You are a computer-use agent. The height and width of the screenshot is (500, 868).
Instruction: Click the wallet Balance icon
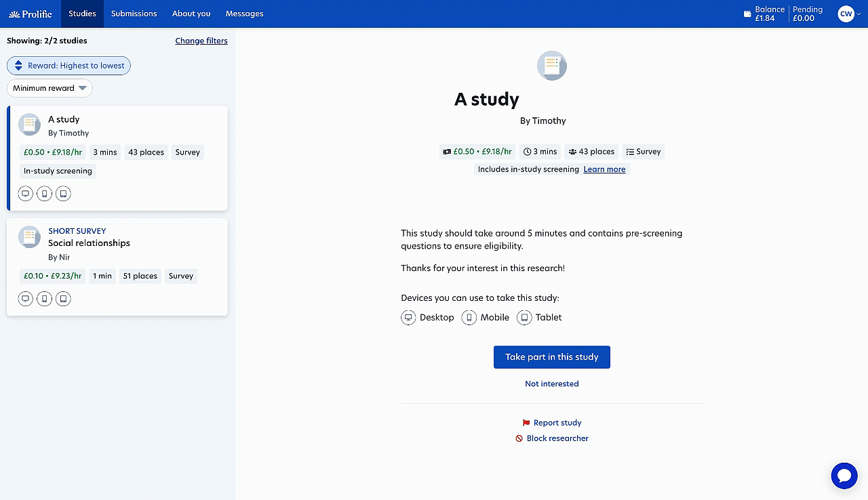747,13
